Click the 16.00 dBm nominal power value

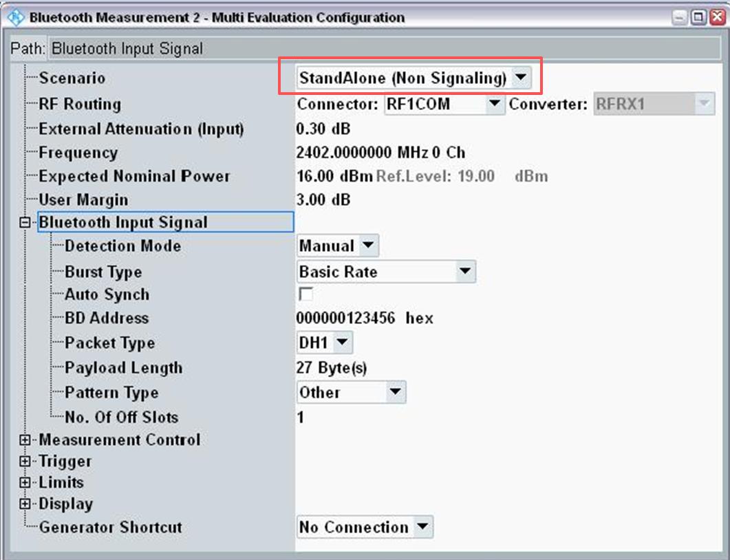point(335,176)
